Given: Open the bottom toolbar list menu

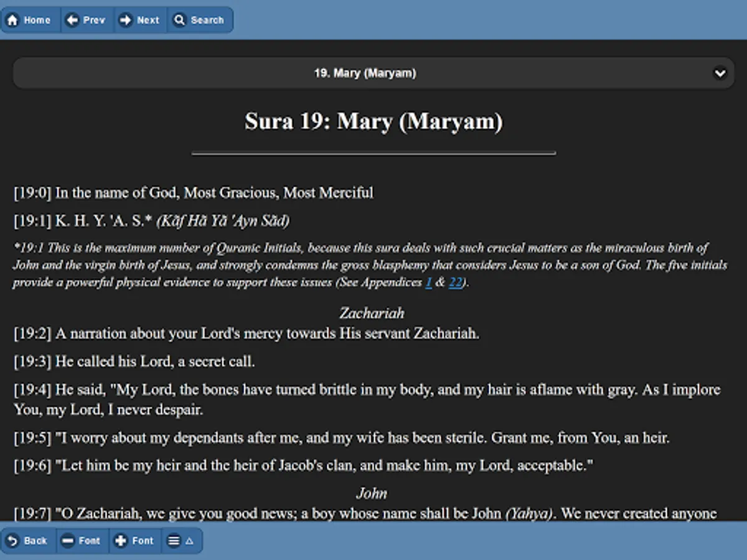Looking at the screenshot, I should pyautogui.click(x=182, y=541).
